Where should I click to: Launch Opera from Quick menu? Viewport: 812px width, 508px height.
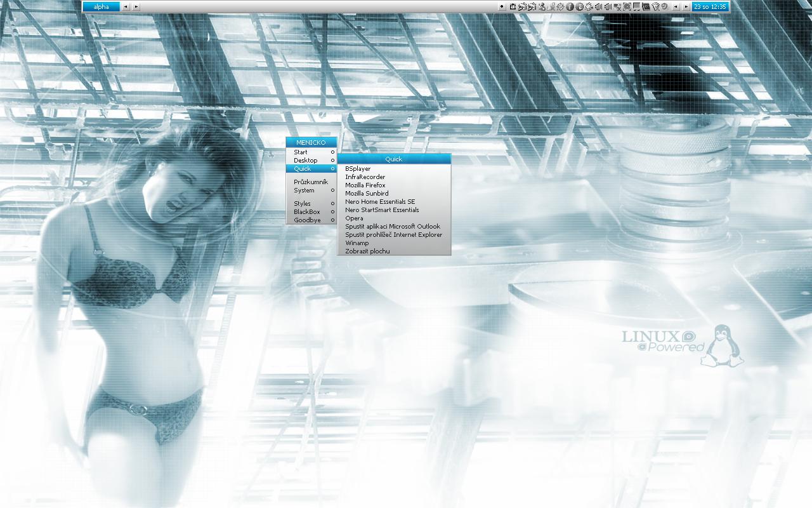coord(394,218)
